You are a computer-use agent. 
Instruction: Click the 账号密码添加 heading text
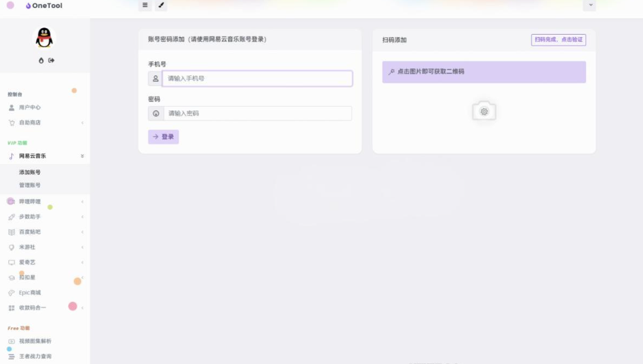point(207,39)
